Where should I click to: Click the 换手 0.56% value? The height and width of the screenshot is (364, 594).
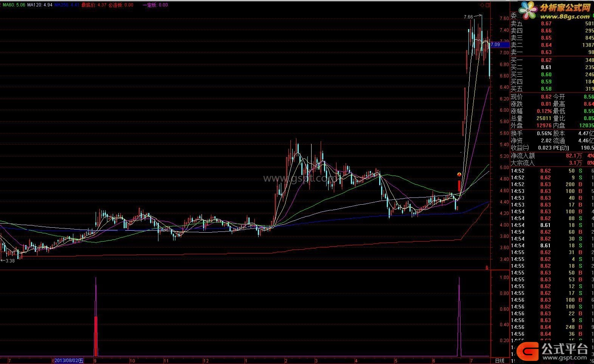point(544,133)
